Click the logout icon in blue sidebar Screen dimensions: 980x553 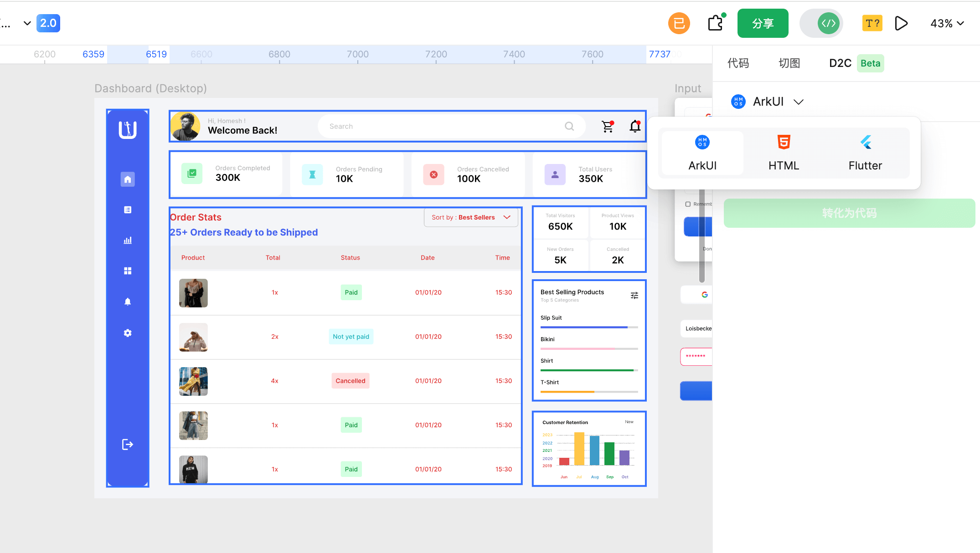click(128, 445)
